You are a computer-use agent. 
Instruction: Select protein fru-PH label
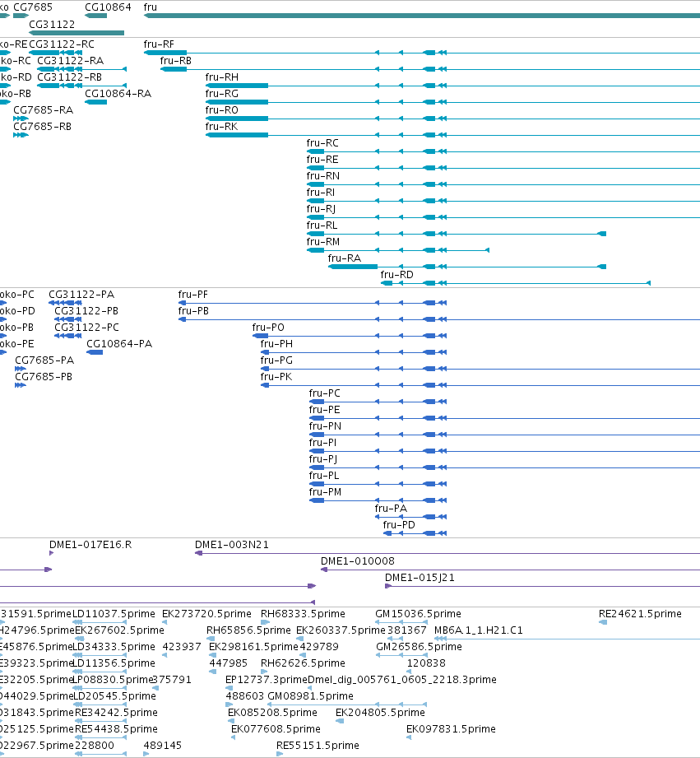point(276,344)
